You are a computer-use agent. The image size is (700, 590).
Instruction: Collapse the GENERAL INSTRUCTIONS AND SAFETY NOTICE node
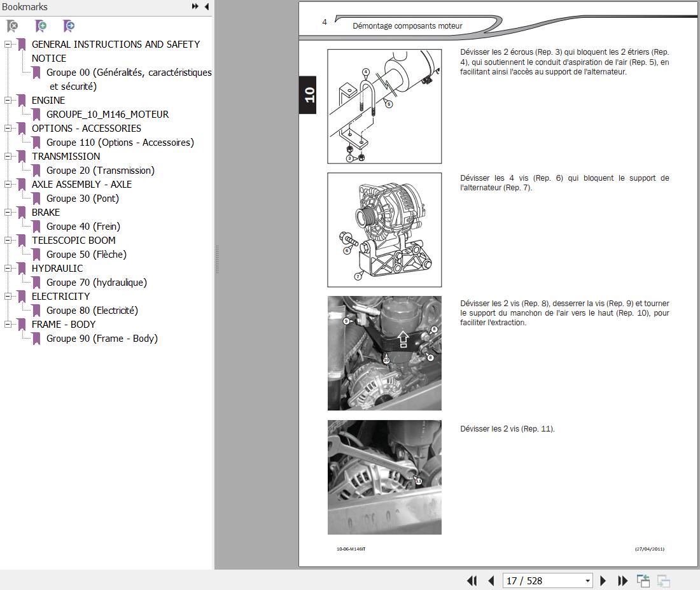click(x=8, y=44)
